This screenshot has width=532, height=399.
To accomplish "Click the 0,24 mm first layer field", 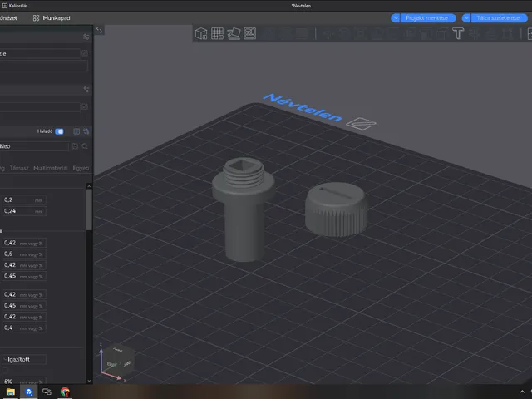I will tap(24, 211).
